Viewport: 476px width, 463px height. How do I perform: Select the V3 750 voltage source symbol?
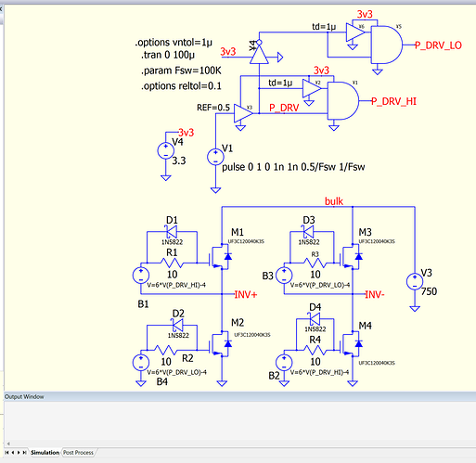click(x=415, y=282)
